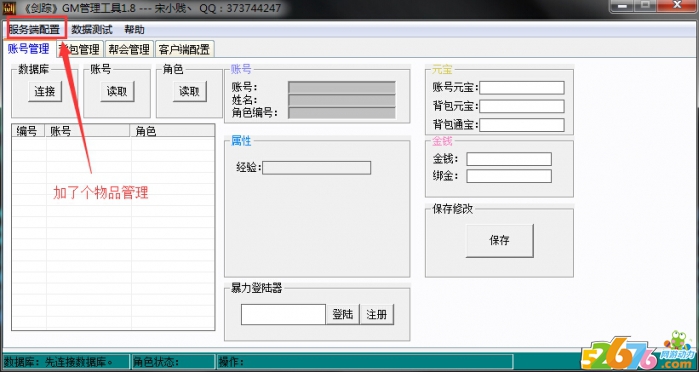Click the 暴力登陆器 text input box
699x372 pixels.
(x=284, y=314)
